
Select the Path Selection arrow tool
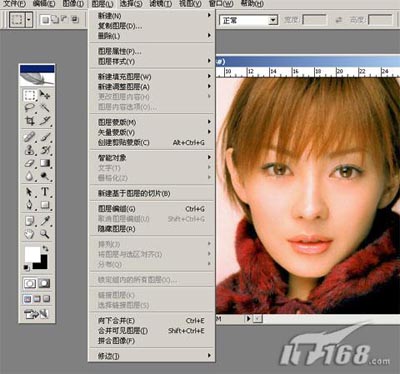(x=30, y=192)
